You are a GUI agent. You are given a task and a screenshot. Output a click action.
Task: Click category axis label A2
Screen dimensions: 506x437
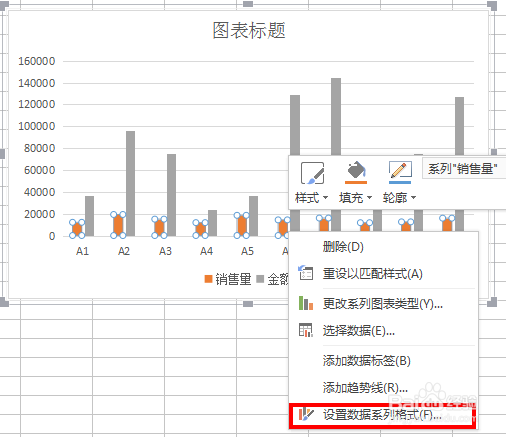(x=124, y=251)
